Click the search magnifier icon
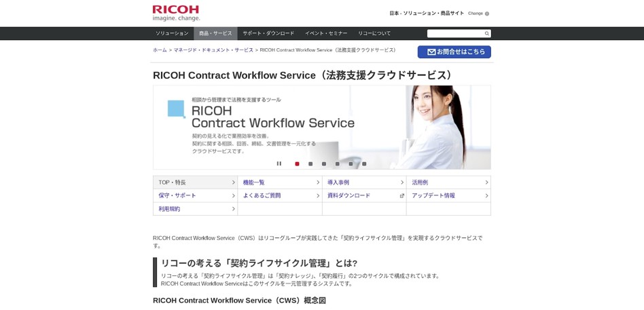 [x=486, y=34]
